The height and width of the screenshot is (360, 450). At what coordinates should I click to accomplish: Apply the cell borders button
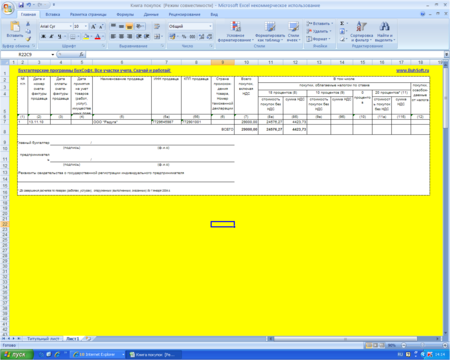click(x=72, y=36)
